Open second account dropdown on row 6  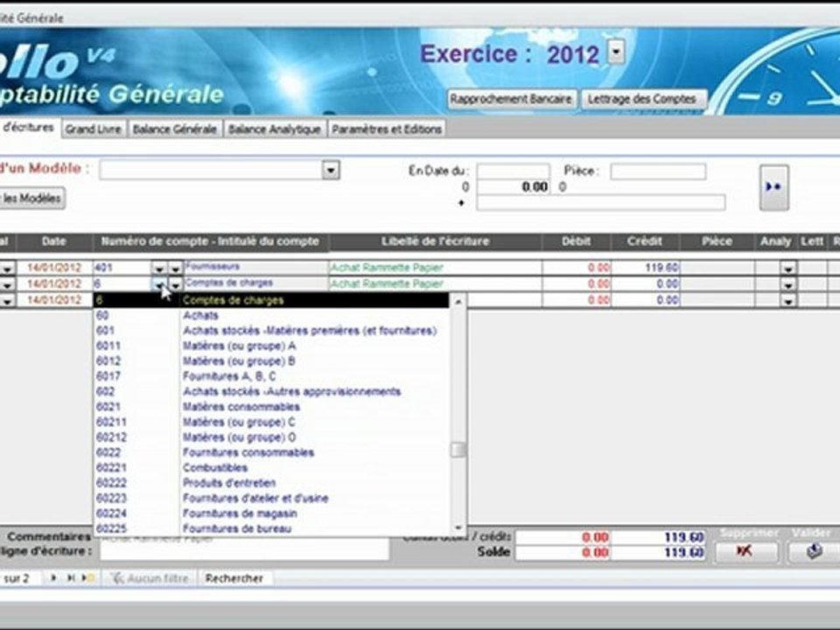(176, 284)
